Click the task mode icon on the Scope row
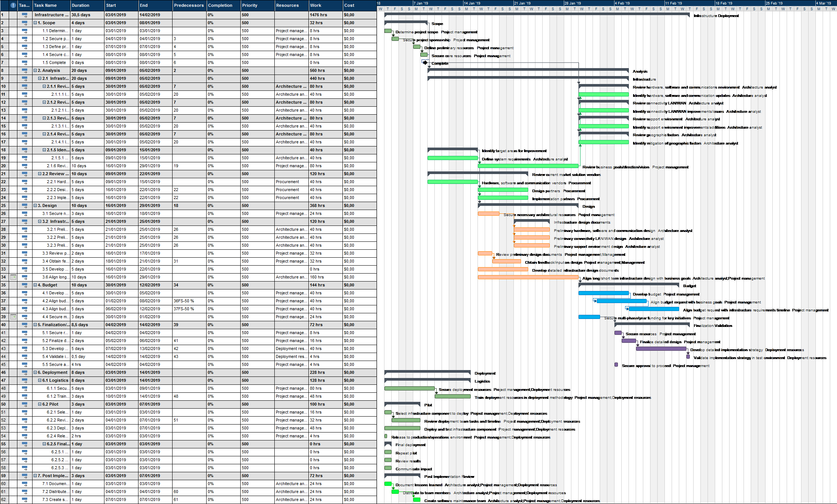 click(25, 23)
